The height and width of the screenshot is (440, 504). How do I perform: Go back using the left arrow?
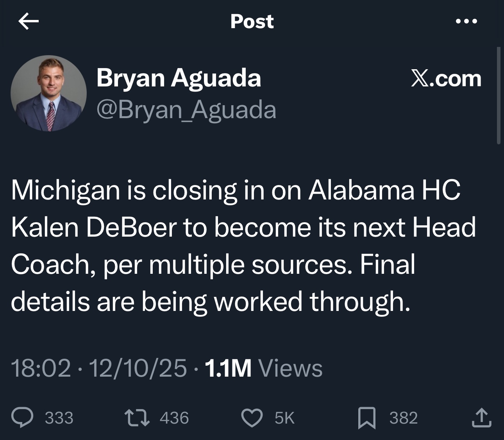29,22
